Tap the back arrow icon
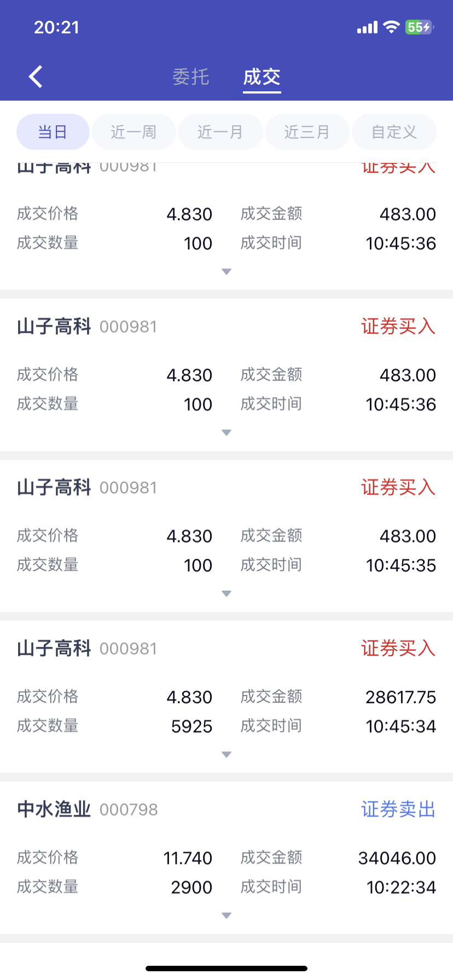This screenshot has width=453, height=980. [x=36, y=77]
